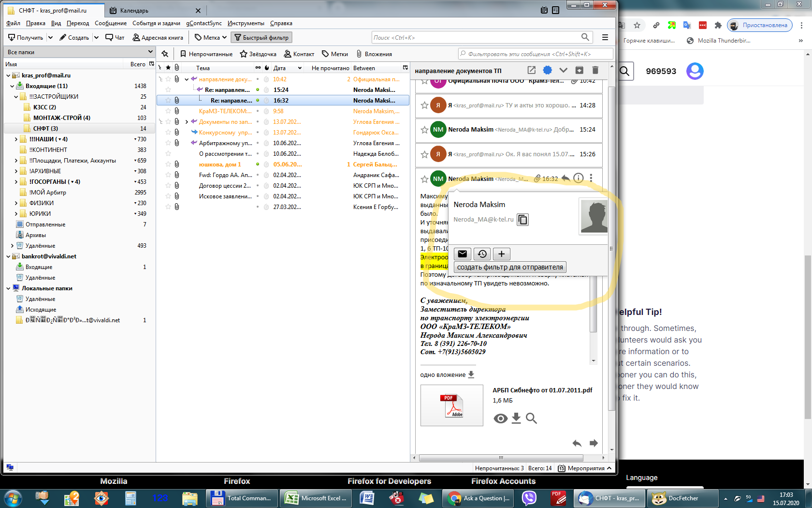Viewport: 812px width, 508px height.
Task: Click the magnifier icon under the PDF attachment
Action: click(x=531, y=418)
